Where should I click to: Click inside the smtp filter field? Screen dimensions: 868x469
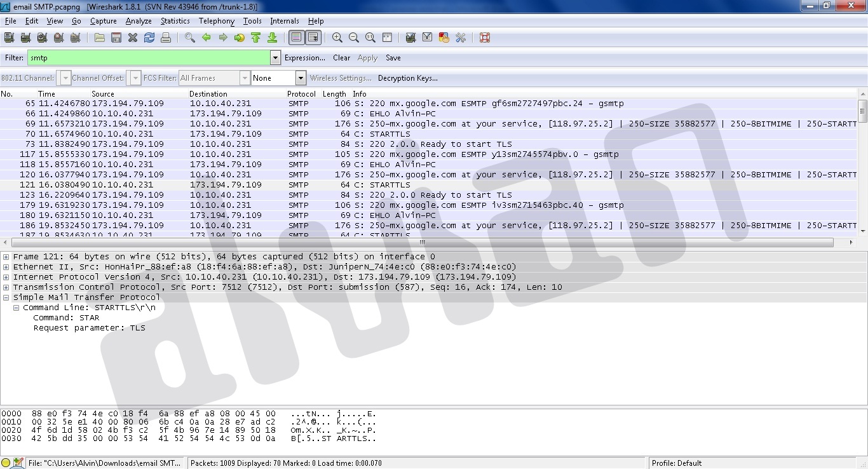[146, 58]
